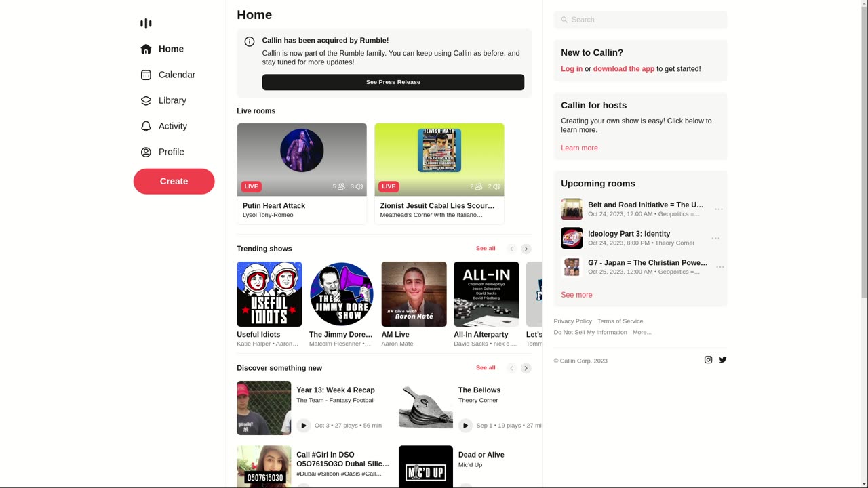The image size is (868, 488).
Task: Click LIVE badge on Putin Heart Attack
Action: [x=251, y=186]
